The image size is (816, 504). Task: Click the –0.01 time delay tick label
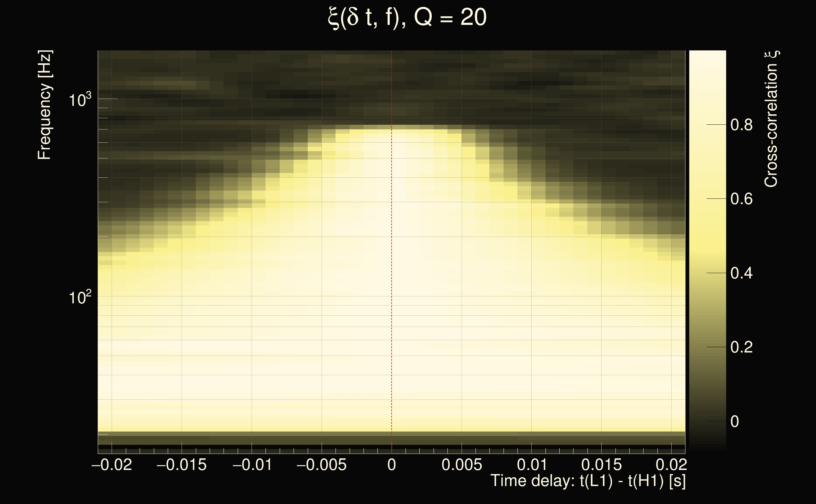(252, 465)
